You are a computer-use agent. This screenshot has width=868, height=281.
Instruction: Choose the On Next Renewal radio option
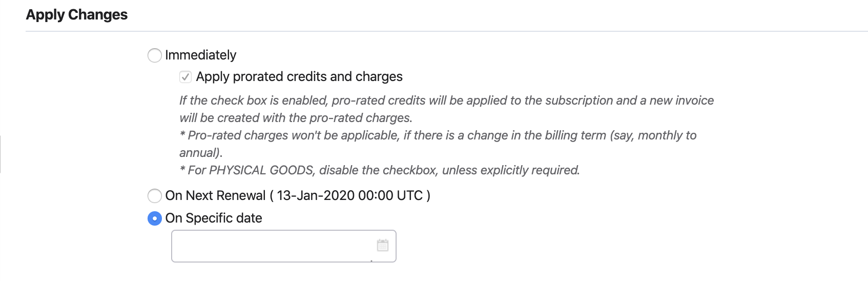pos(155,196)
